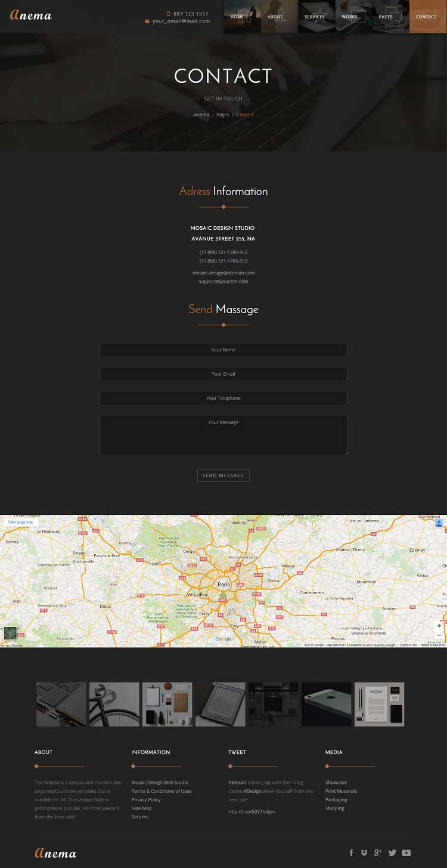Click the View larger map link

pyautogui.click(x=21, y=522)
